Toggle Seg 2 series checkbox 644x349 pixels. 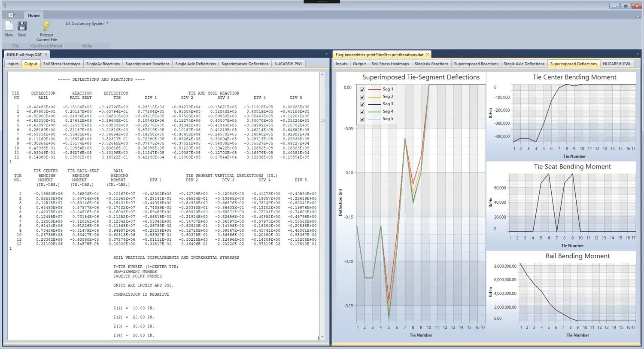coord(363,97)
